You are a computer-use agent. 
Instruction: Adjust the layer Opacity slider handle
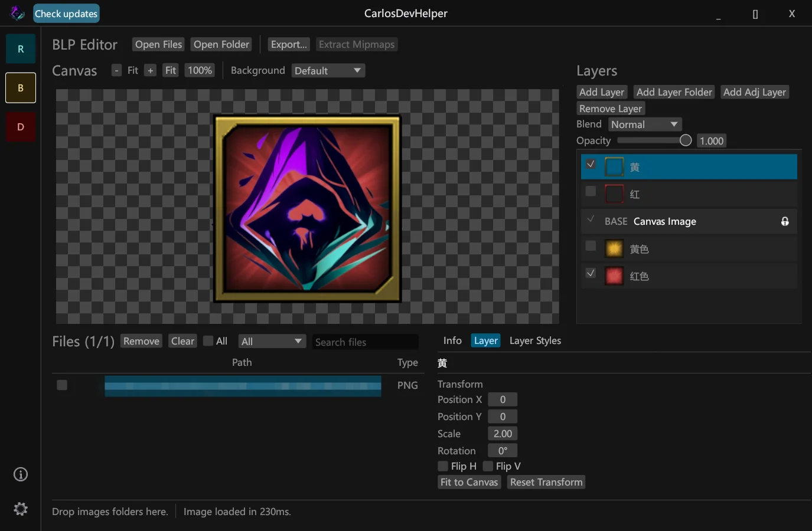(x=686, y=140)
